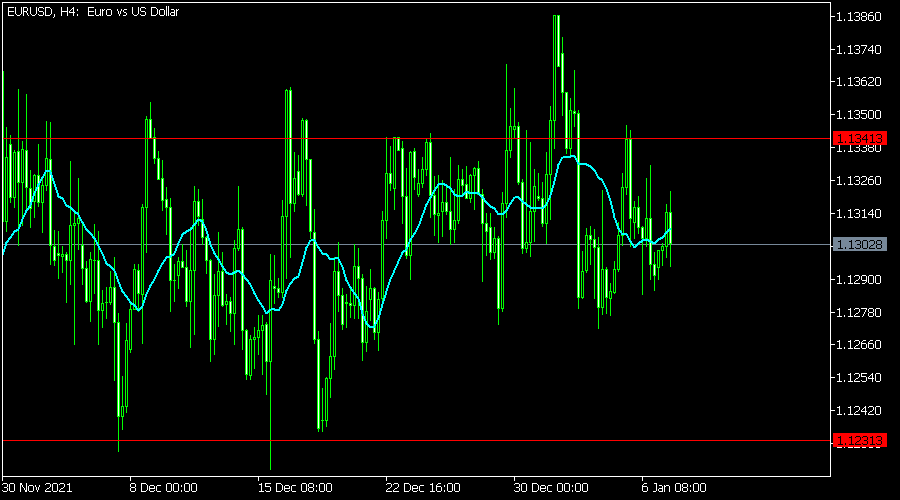
Task: Click the 22 Dec 16:00 time label
Action: (x=423, y=488)
